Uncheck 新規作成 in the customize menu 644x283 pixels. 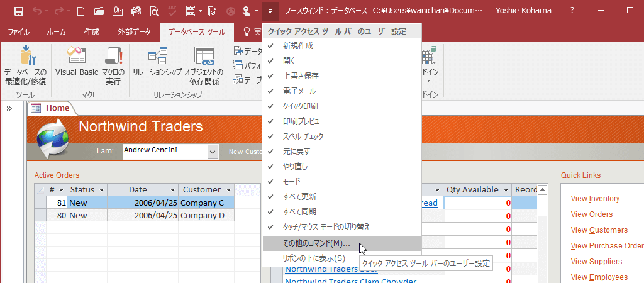pos(341,45)
